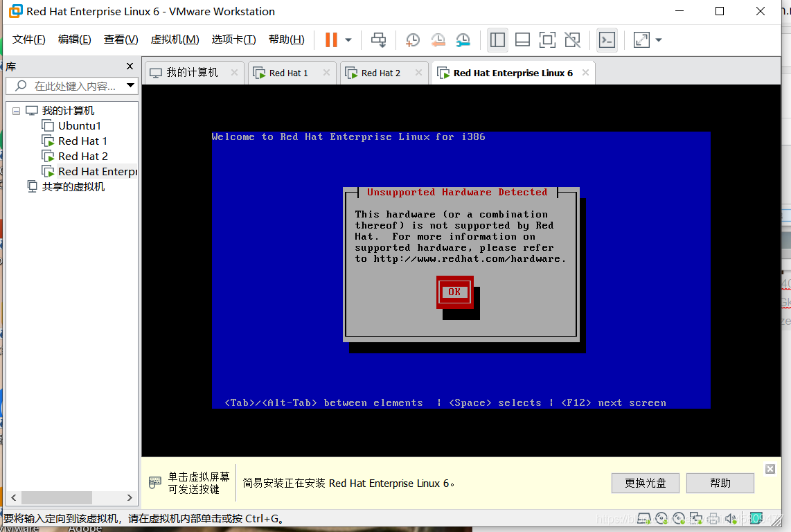Close the Red Hat Enterprise Linux 6 tab
This screenshot has height=532, width=791.
(x=585, y=73)
